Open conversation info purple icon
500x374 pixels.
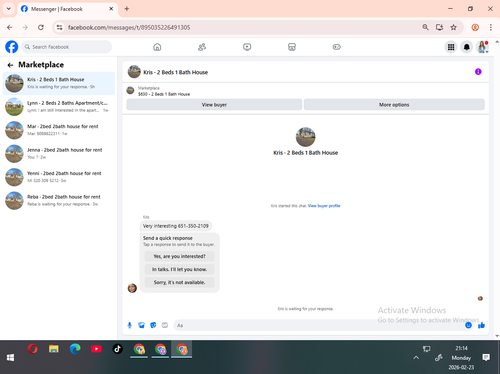478,72
